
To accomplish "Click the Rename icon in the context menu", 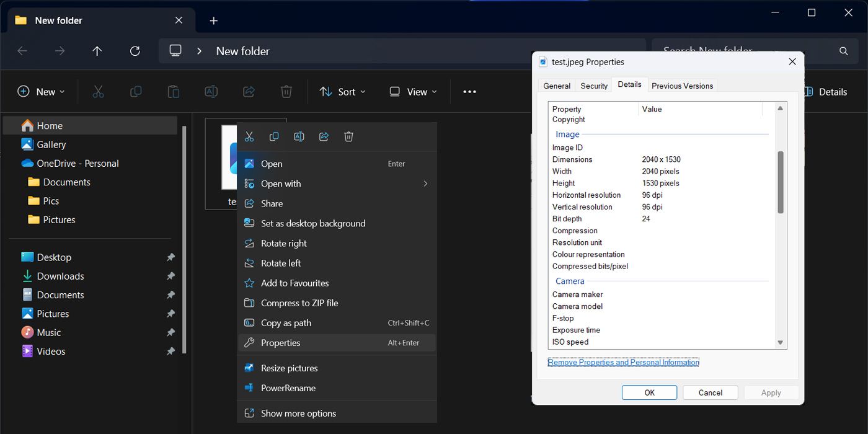I will click(299, 136).
